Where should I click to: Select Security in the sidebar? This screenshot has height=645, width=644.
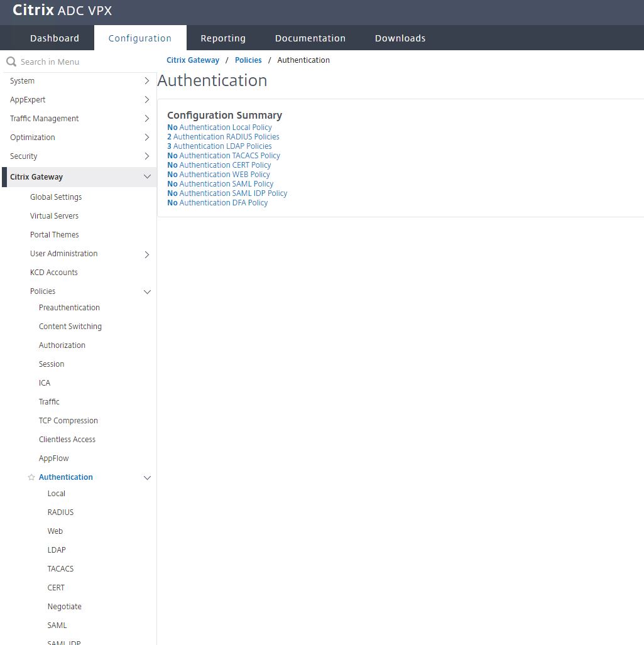(x=23, y=156)
